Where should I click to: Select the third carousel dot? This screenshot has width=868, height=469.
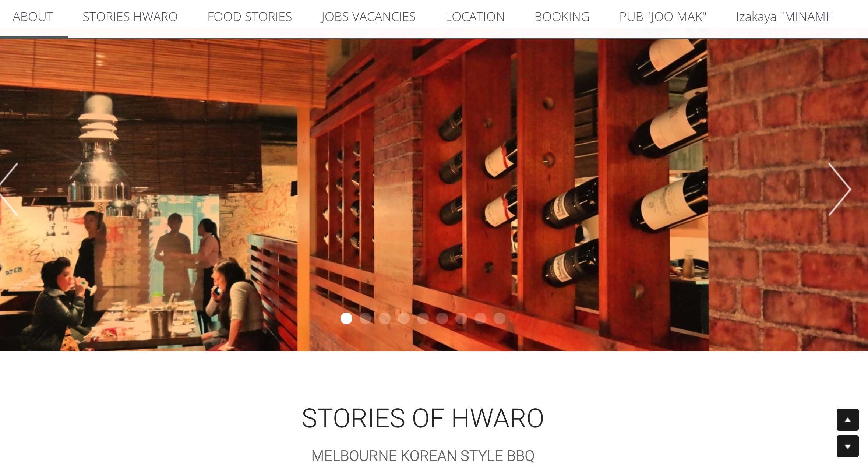tap(385, 318)
